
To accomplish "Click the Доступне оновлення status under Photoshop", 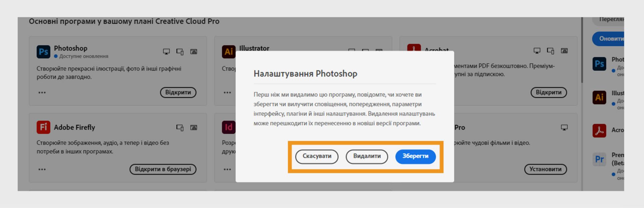I will tap(81, 56).
